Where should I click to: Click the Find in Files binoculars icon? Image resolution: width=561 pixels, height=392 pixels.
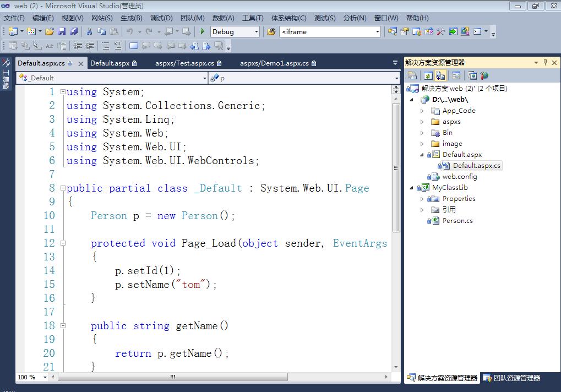tap(271, 31)
